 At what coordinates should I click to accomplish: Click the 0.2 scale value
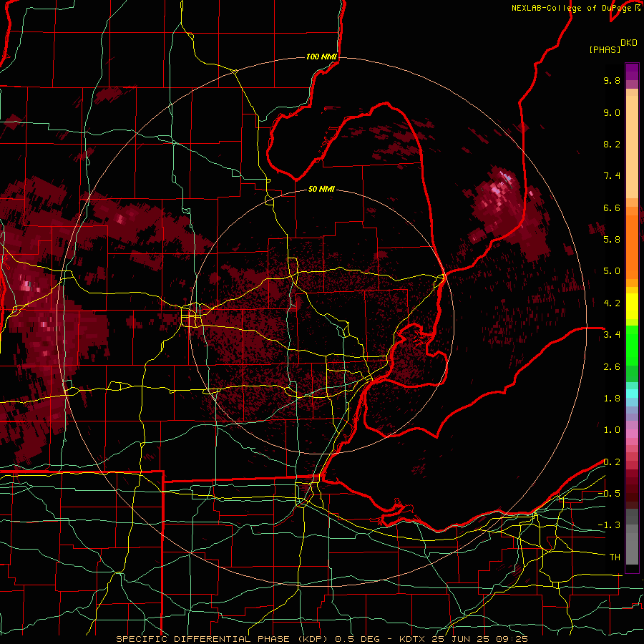pos(612,462)
